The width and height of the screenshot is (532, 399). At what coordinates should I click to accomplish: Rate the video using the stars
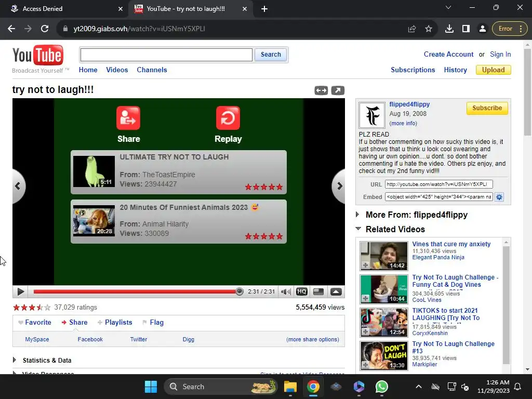coord(32,308)
